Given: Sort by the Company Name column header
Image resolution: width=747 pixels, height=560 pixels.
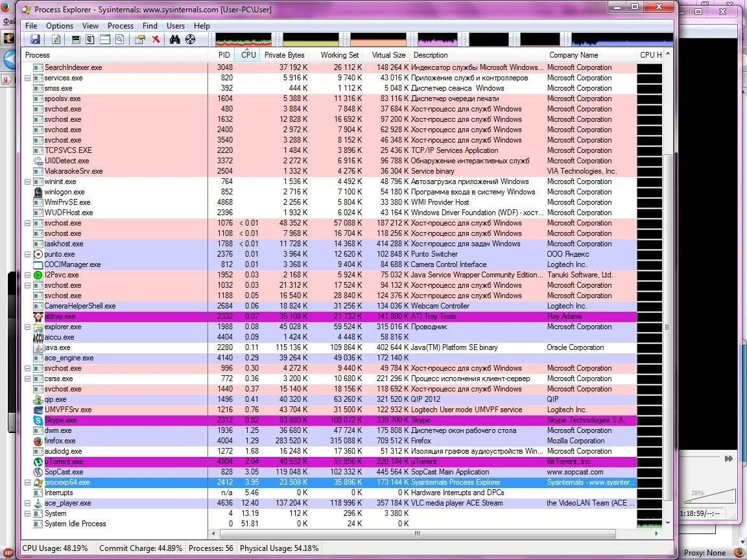Looking at the screenshot, I should click(573, 55).
